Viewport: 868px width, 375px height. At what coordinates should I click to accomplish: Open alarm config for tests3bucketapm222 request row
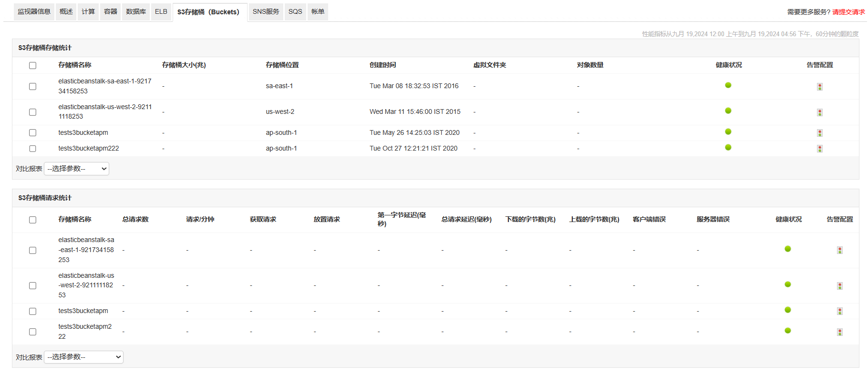click(840, 332)
